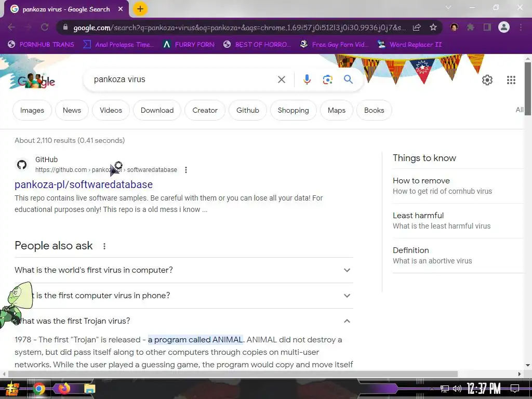532x399 pixels.
Task: Open "How to remove" in Things to know
Action: point(458,186)
